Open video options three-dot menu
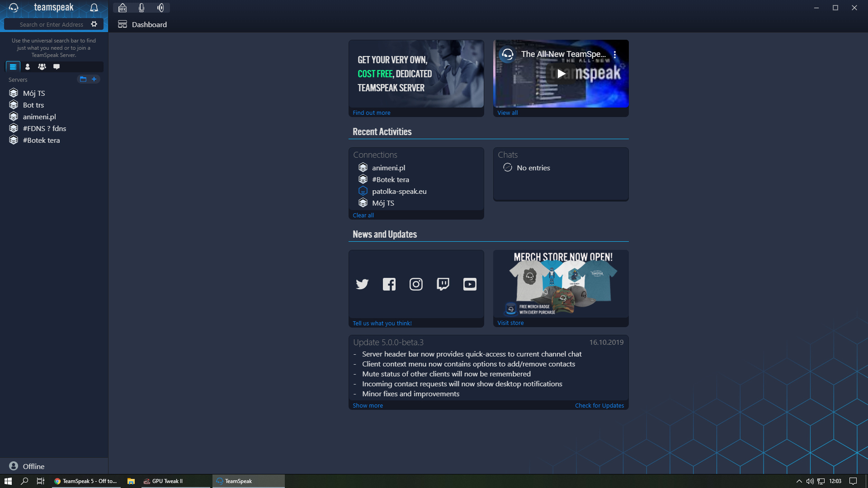868x488 pixels. [x=615, y=55]
